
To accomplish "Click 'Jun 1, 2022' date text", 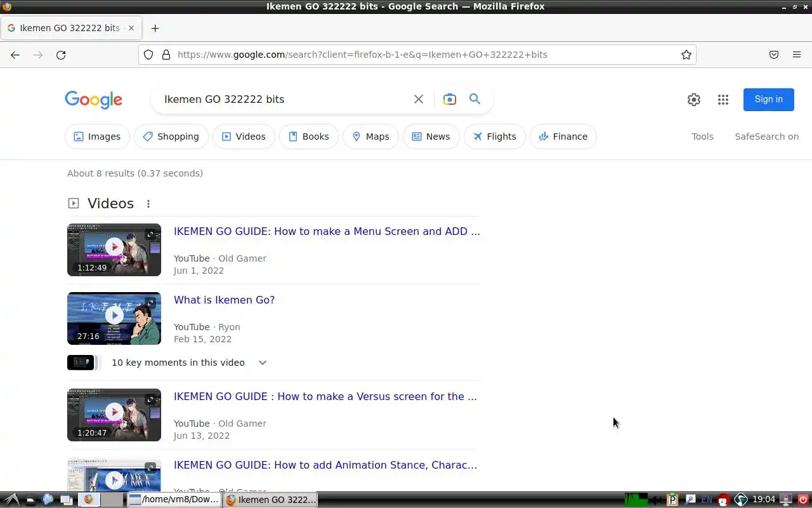I will 199,271.
